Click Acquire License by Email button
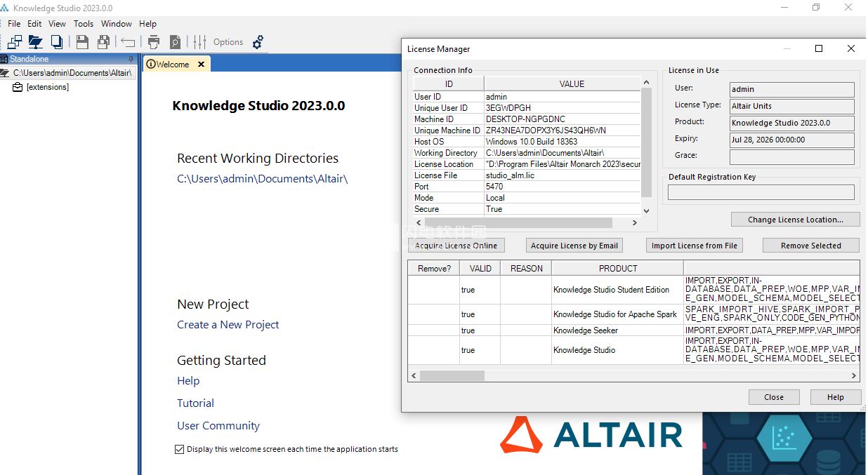Viewport: 868px width, 475px height. 574,246
